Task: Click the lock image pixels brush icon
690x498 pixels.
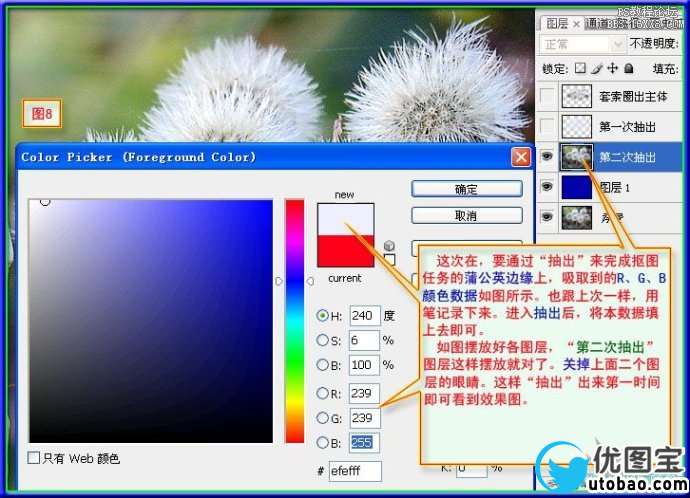Action: click(x=597, y=68)
